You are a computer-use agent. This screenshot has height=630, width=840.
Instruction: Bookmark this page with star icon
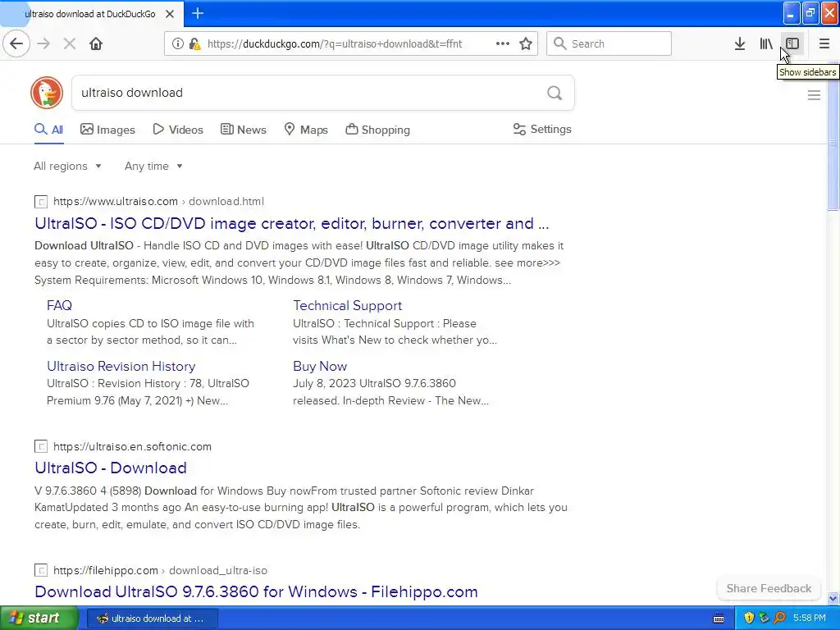(526, 44)
